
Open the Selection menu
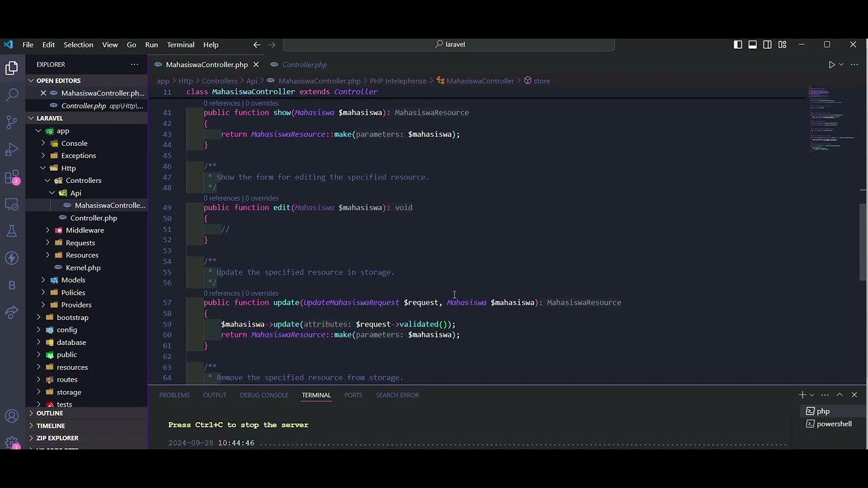tap(78, 45)
